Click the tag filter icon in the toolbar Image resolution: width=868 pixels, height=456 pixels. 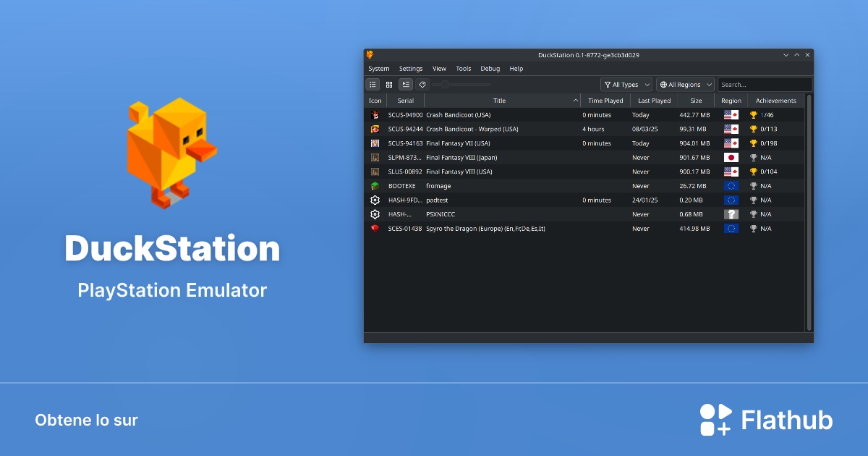click(422, 84)
